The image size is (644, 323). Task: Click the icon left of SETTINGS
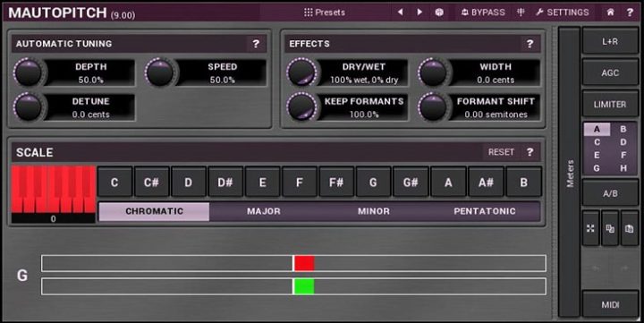(521, 13)
